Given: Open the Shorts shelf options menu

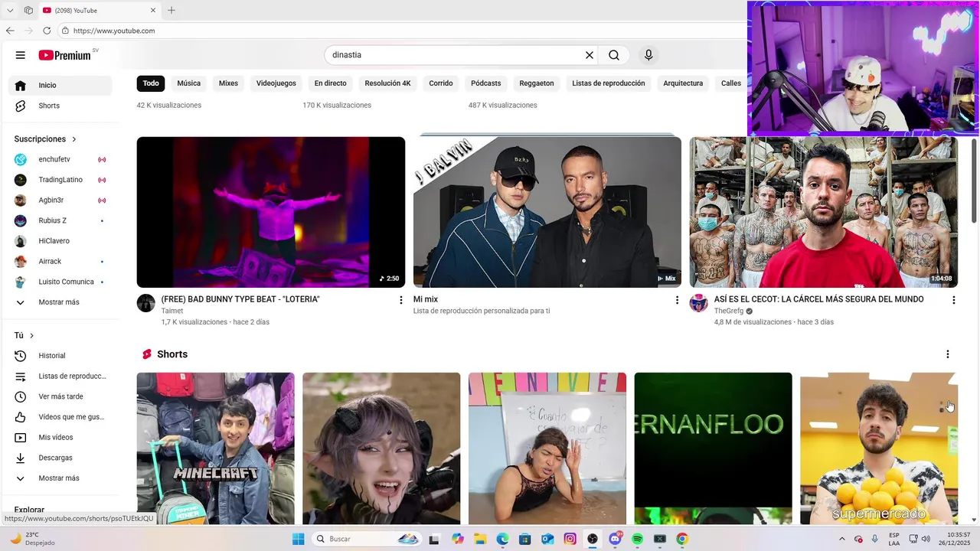Looking at the screenshot, I should (948, 354).
